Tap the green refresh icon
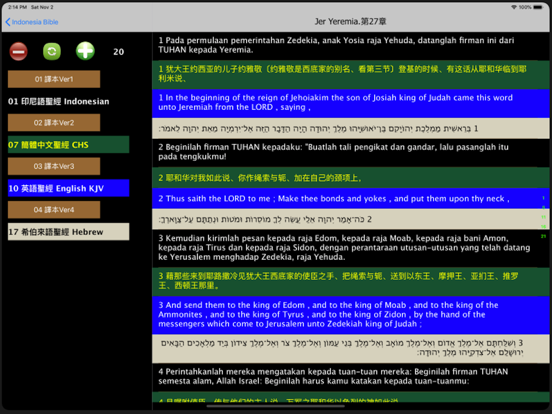 coord(52,51)
